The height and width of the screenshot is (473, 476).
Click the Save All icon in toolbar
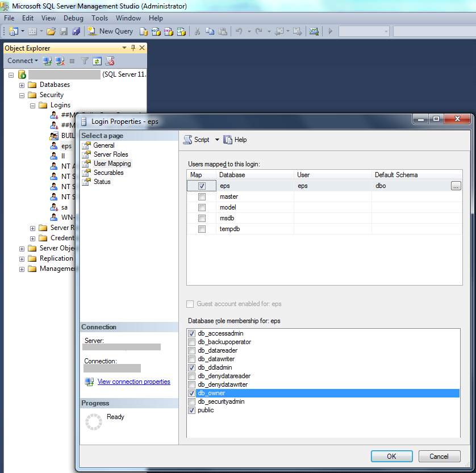(76, 31)
